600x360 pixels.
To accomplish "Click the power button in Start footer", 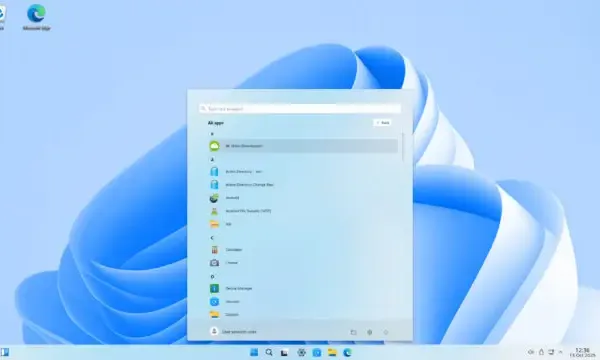I will (x=386, y=332).
